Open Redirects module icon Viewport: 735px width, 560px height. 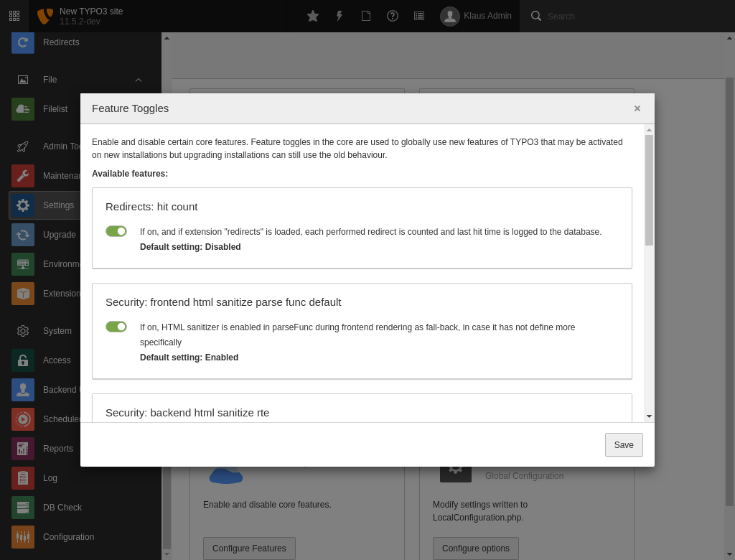[x=23, y=42]
